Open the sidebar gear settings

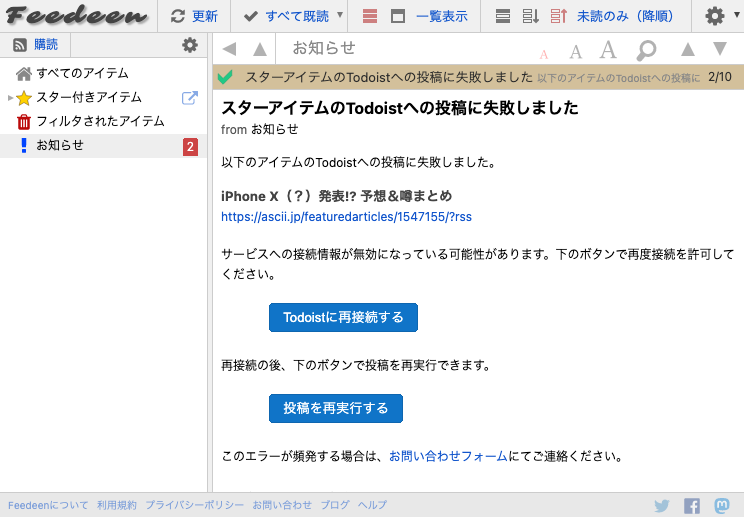point(190,45)
